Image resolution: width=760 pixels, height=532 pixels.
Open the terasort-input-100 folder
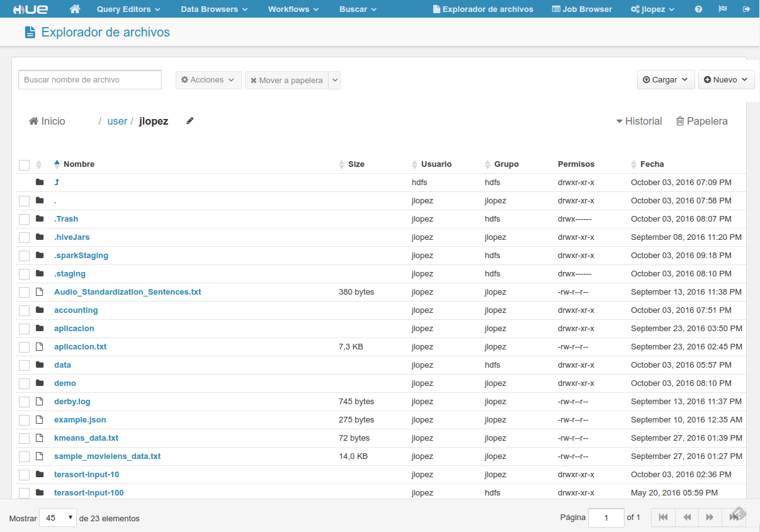tap(89, 493)
